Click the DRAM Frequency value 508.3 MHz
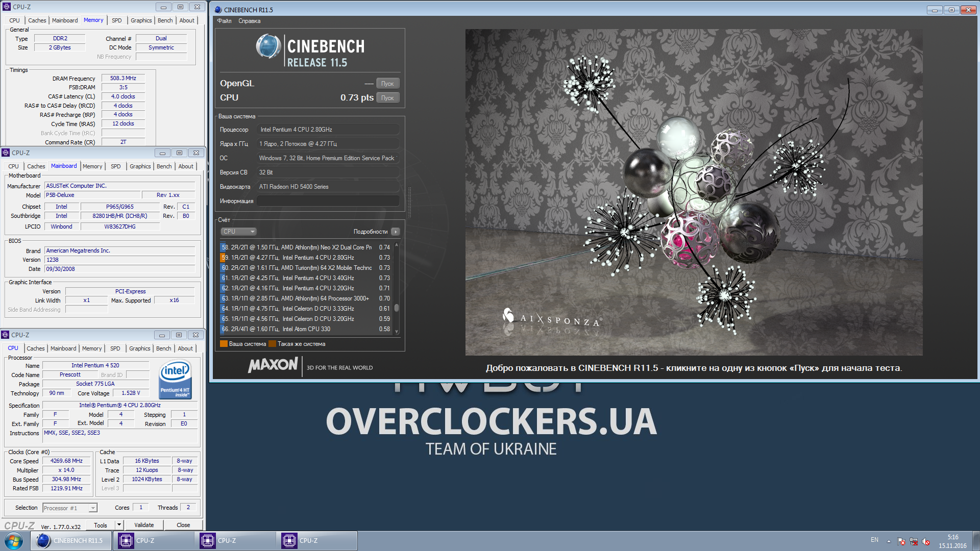This screenshot has width=980, height=551. coord(123,78)
